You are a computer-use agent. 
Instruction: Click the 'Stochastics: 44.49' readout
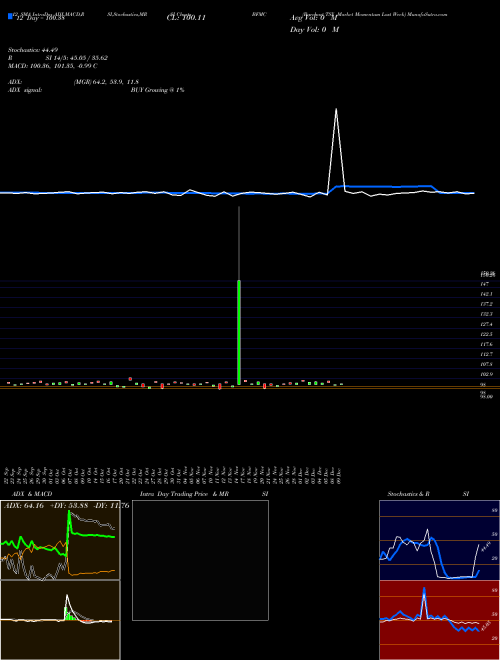35,50
